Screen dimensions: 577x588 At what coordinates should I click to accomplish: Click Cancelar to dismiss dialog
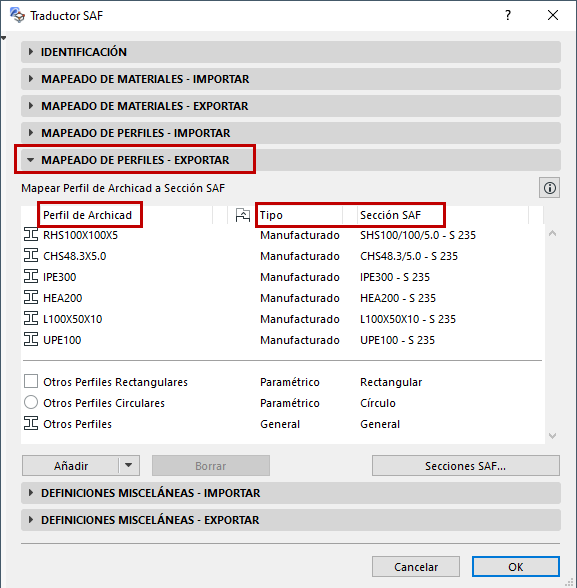click(416, 566)
